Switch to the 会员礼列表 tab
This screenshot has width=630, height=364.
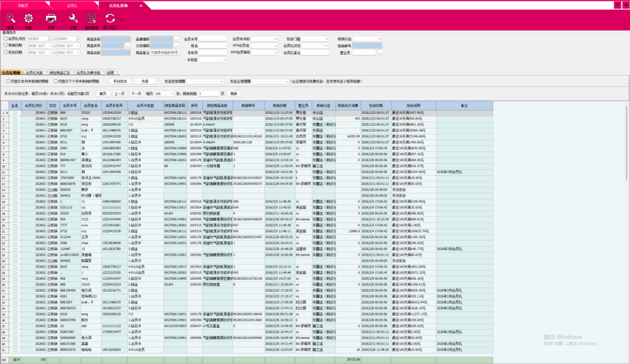pos(35,73)
